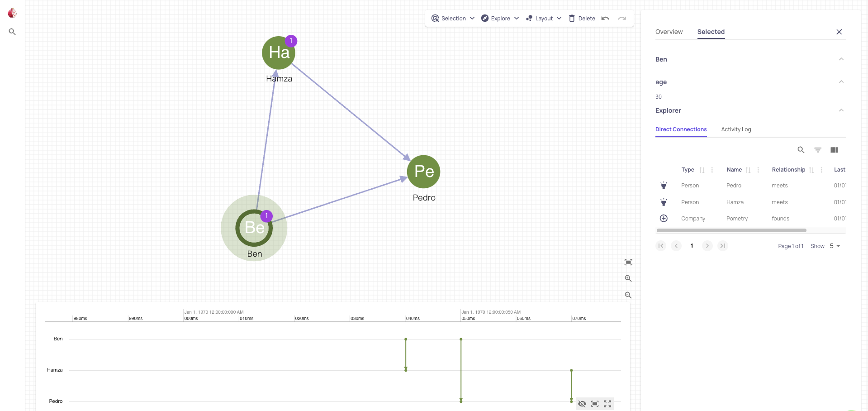
Task: Click the Pedro timeline row label
Action: point(56,401)
